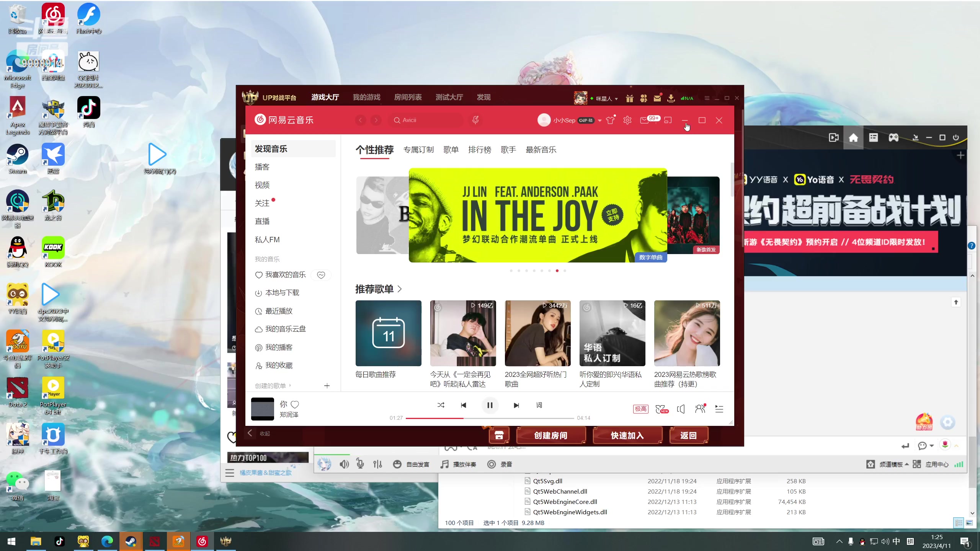Click 快速加入 button in UP platform
The width and height of the screenshot is (980, 551).
click(627, 435)
